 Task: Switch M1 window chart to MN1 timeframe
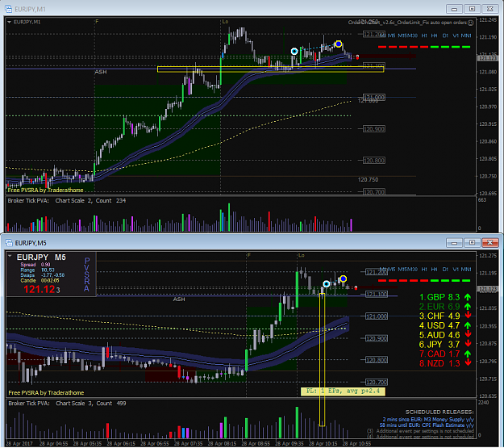tap(466, 36)
